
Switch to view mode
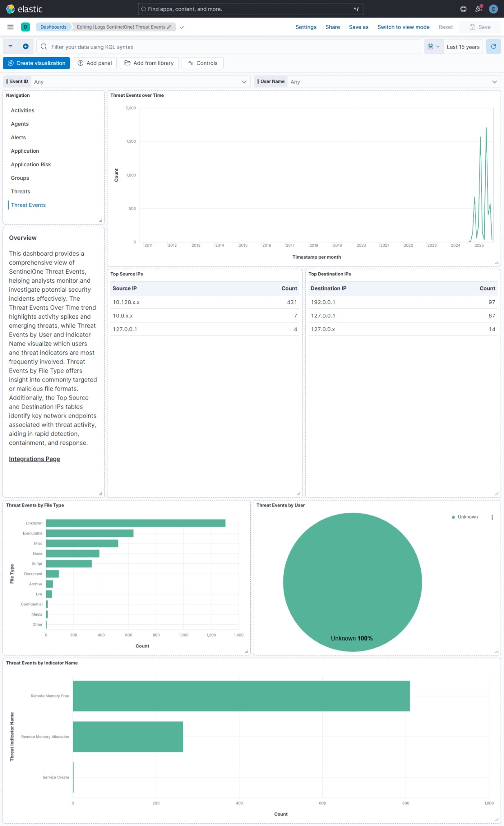[x=403, y=27]
